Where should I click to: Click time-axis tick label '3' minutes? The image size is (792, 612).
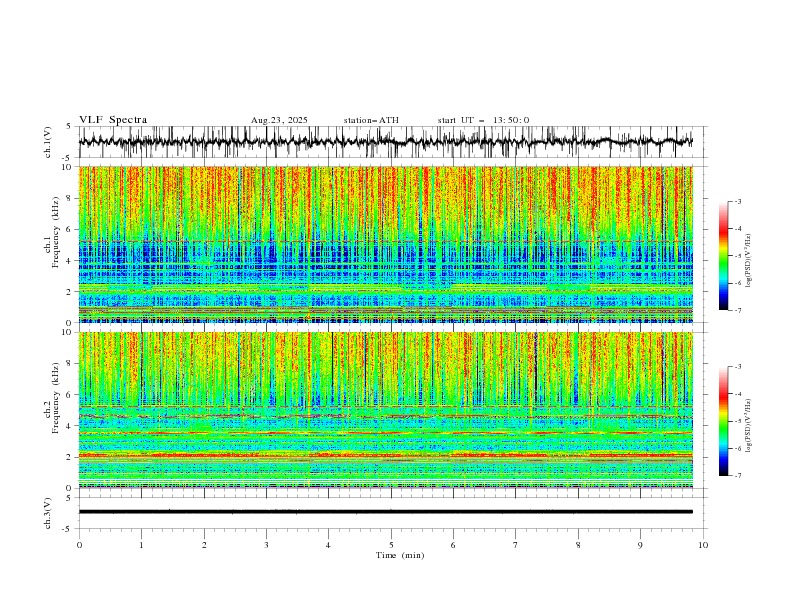pos(266,545)
